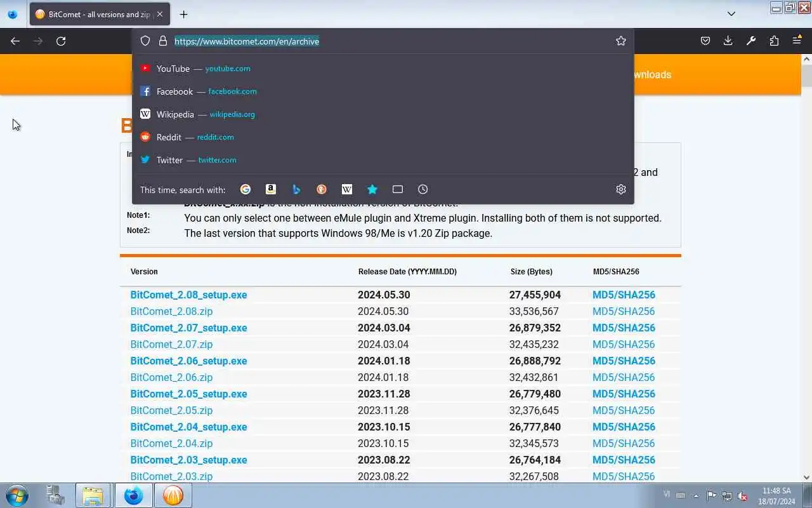Search bookmarks this time

click(372, 189)
